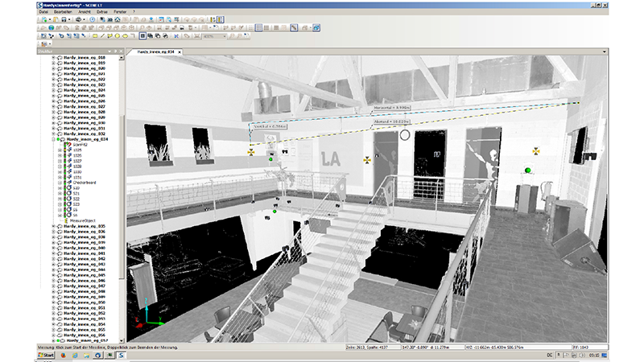Image resolution: width=644 pixels, height=362 pixels.
Task: Toggle the highlighted blue icon ending second toolbar
Action: click(316, 27)
